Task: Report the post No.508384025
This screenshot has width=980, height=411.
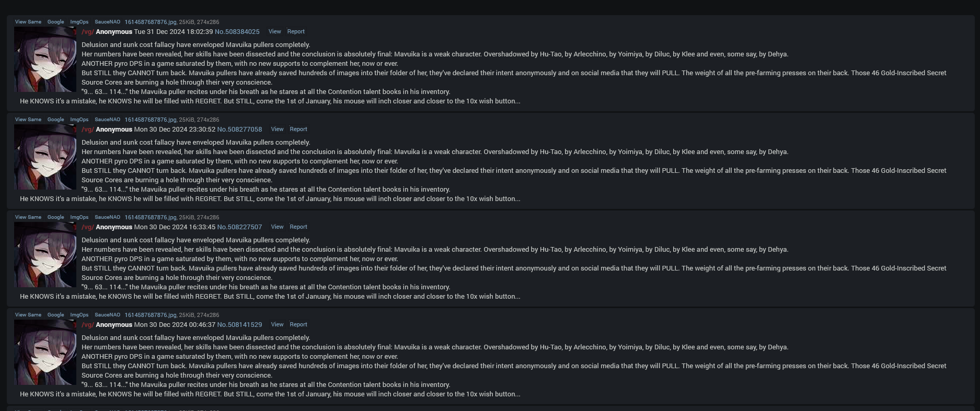Action: coord(296,31)
